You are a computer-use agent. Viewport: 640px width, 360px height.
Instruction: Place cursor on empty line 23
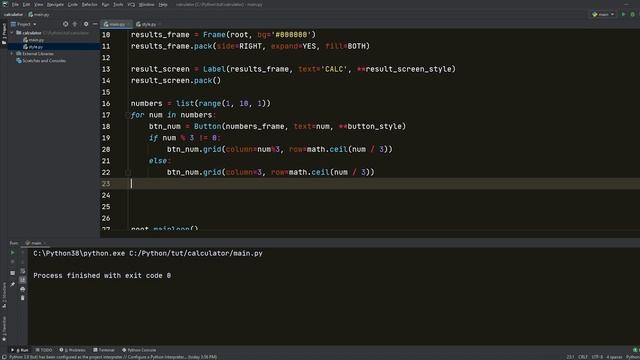(x=369, y=184)
